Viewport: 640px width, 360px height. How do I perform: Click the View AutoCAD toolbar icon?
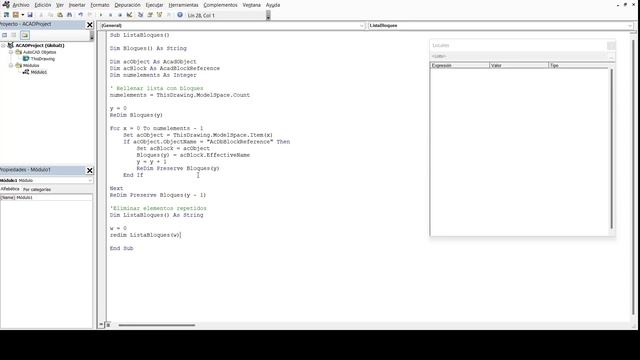click(6, 15)
